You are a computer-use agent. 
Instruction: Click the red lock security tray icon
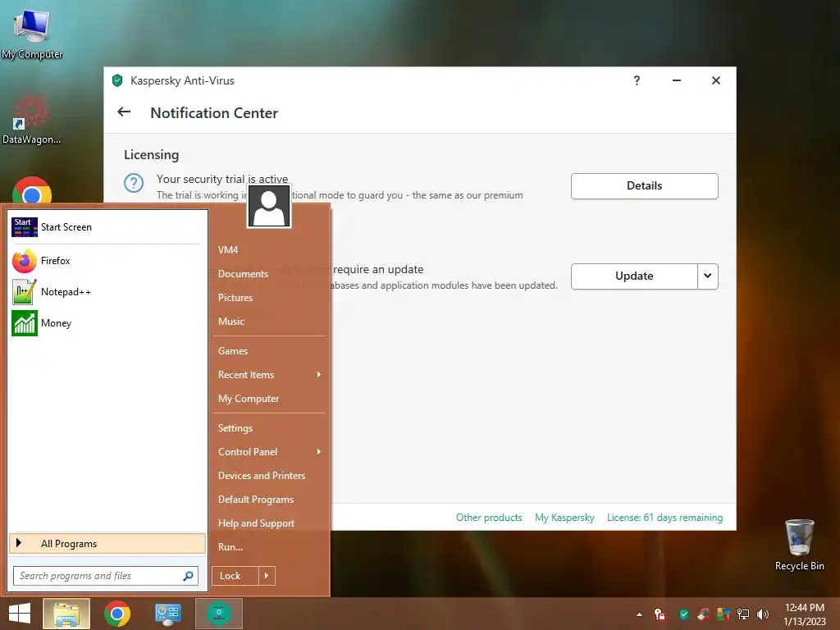coord(660,614)
